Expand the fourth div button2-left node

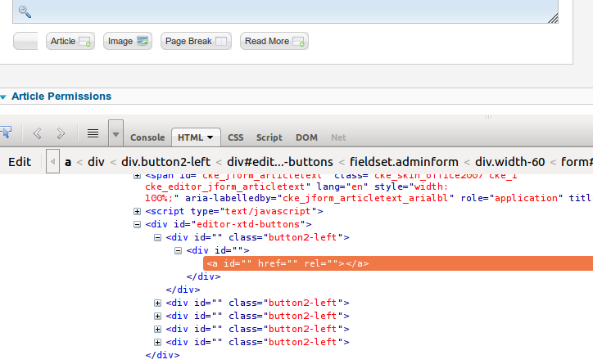(158, 330)
